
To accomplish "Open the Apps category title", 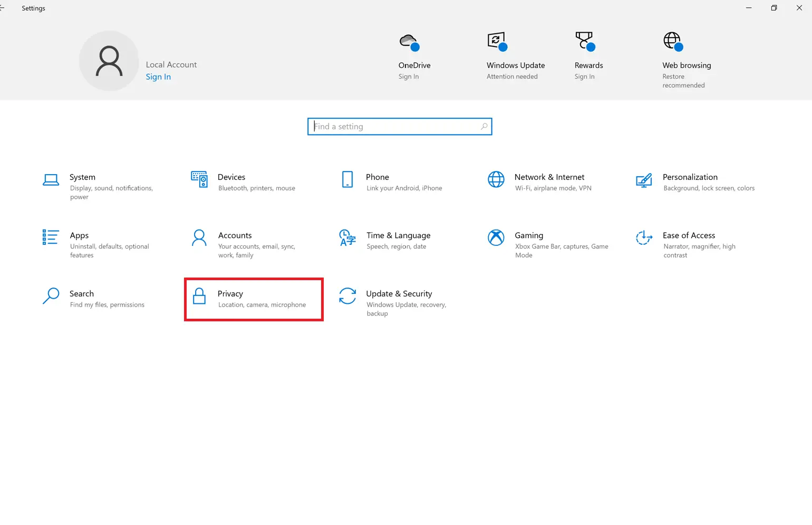I will (79, 236).
